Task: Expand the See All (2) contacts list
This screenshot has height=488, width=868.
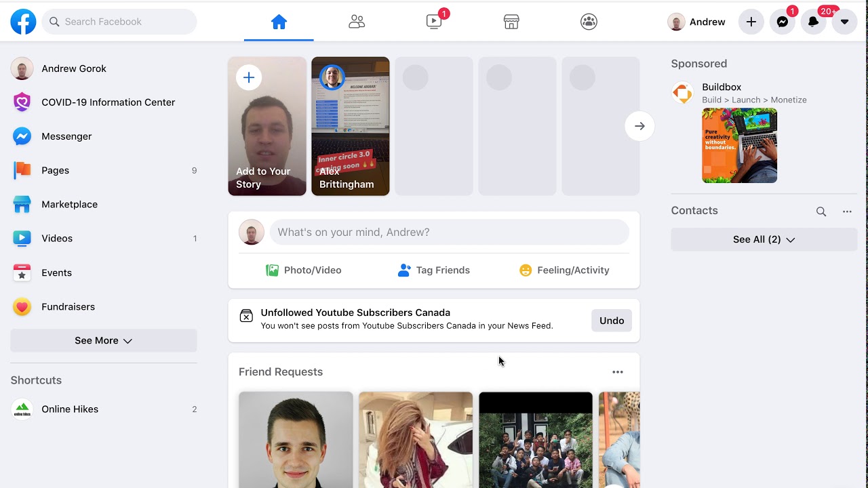Action: coord(764,239)
